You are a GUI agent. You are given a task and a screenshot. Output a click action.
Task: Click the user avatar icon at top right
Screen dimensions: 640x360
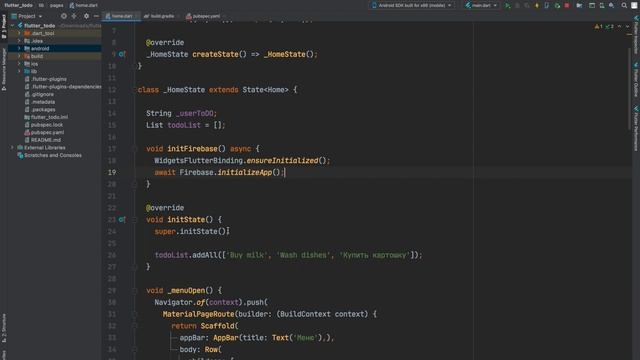(634, 6)
